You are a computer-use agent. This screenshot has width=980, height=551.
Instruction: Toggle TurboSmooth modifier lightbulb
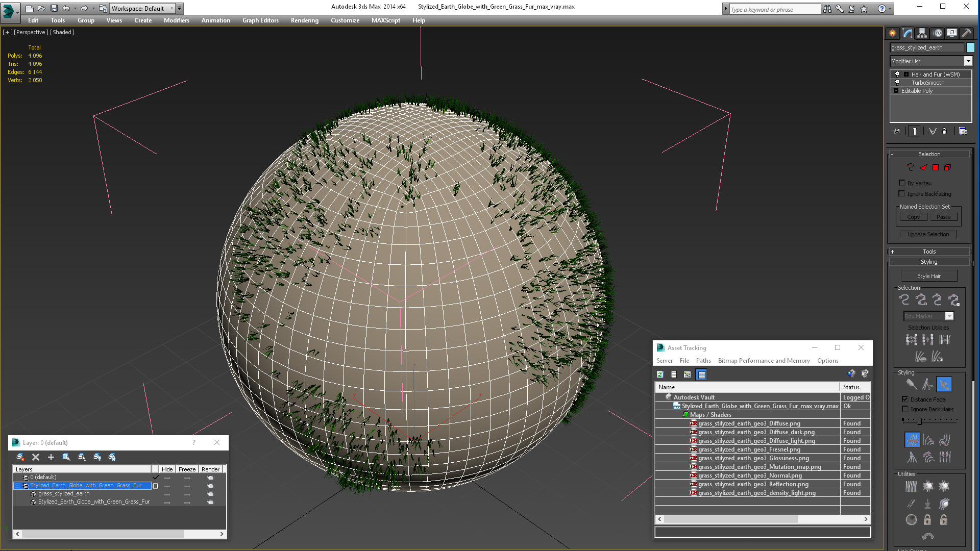coord(897,82)
